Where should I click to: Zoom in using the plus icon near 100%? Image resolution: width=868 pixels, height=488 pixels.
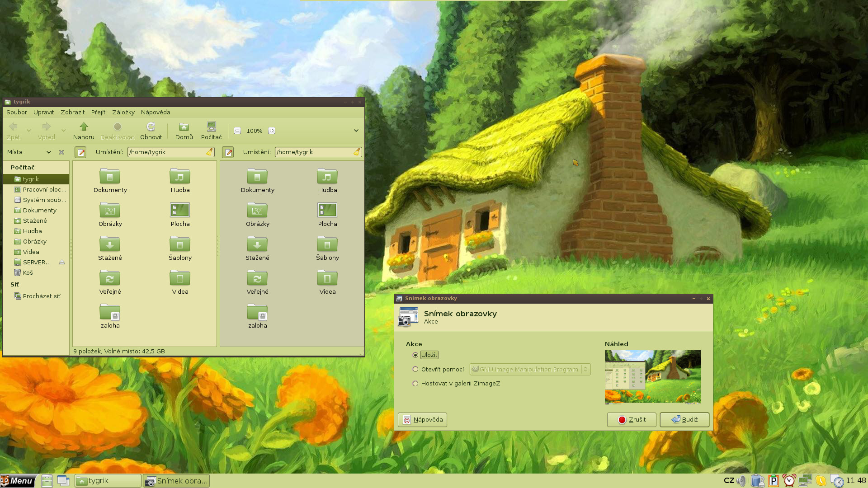coord(272,131)
